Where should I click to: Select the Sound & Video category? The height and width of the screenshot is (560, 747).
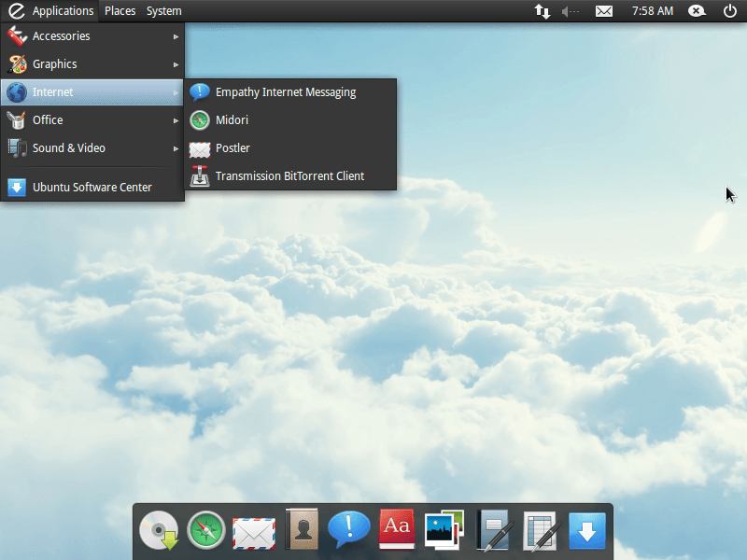tap(92, 148)
